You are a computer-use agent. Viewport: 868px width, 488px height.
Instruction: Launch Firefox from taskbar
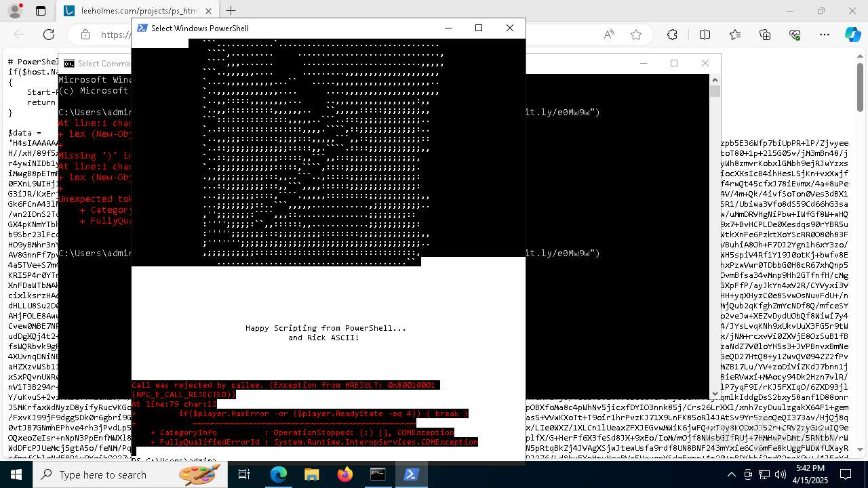tap(345, 474)
